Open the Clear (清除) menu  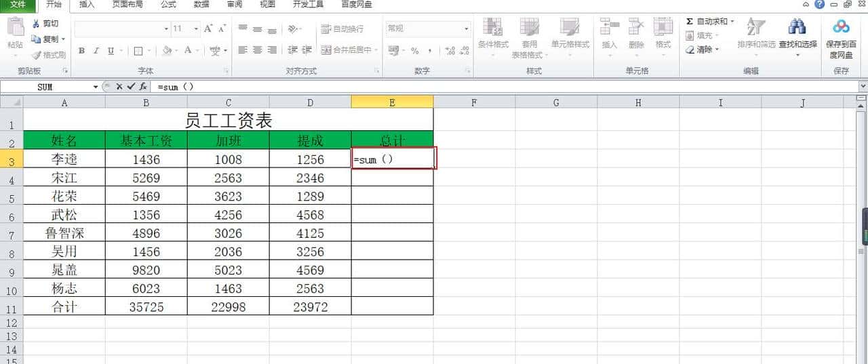tap(702, 49)
